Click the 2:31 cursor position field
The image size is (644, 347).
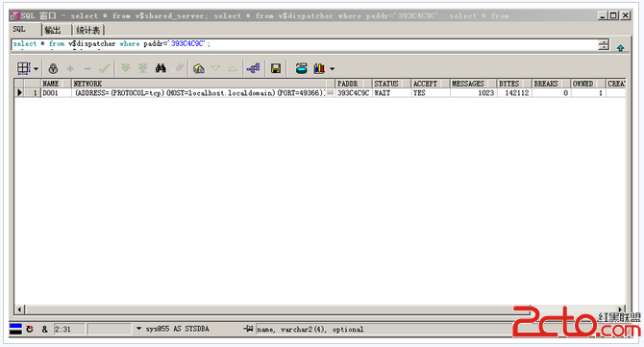(x=69, y=329)
